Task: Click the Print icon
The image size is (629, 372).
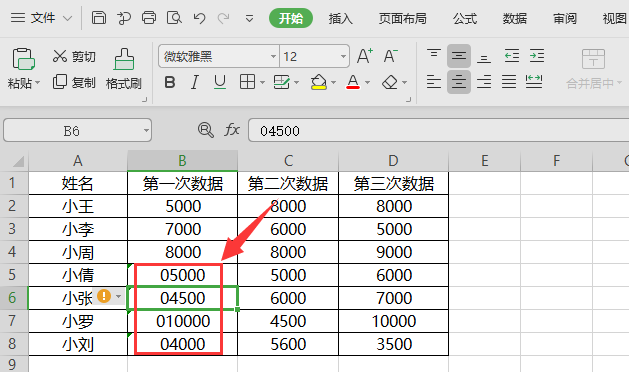Action: 149,18
